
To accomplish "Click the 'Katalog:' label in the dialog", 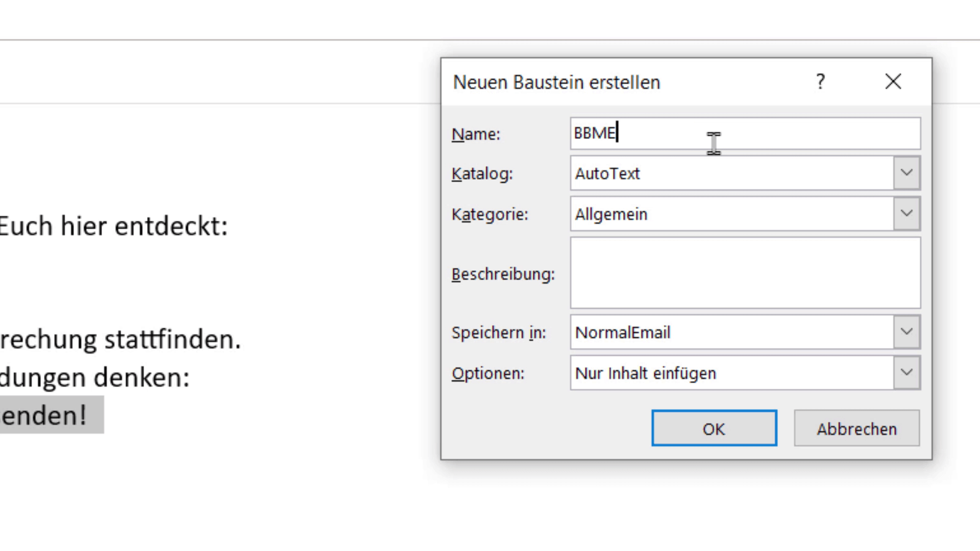I will pyautogui.click(x=482, y=174).
